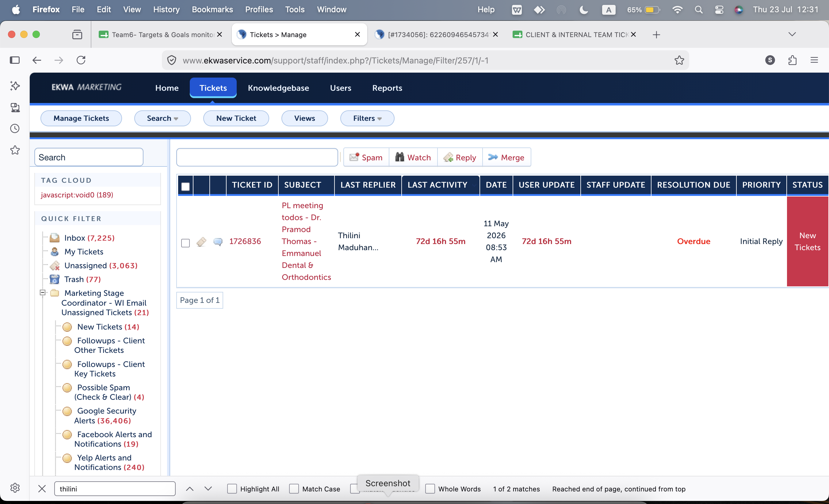The width and height of the screenshot is (829, 504).
Task: Click the Yelp Alerts circle icon
Action: 67,458
